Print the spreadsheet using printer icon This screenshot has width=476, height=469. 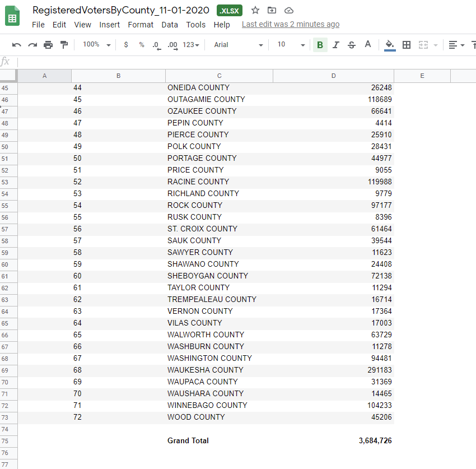48,45
